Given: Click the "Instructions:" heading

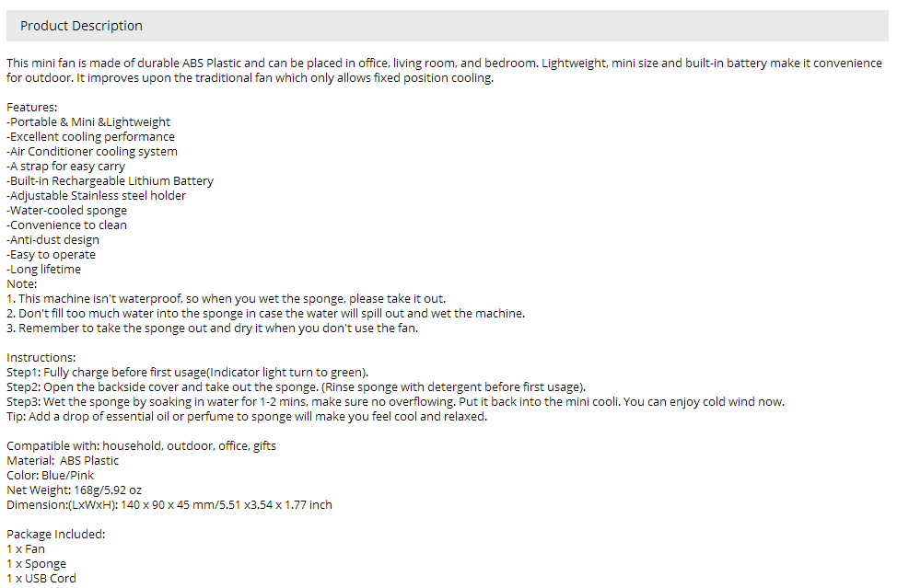Looking at the screenshot, I should (41, 358).
